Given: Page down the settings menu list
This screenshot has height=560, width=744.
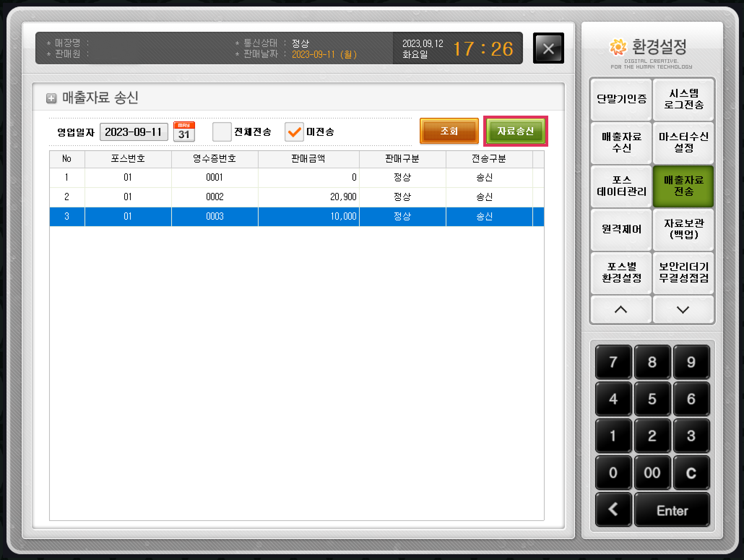Looking at the screenshot, I should coord(683,309).
